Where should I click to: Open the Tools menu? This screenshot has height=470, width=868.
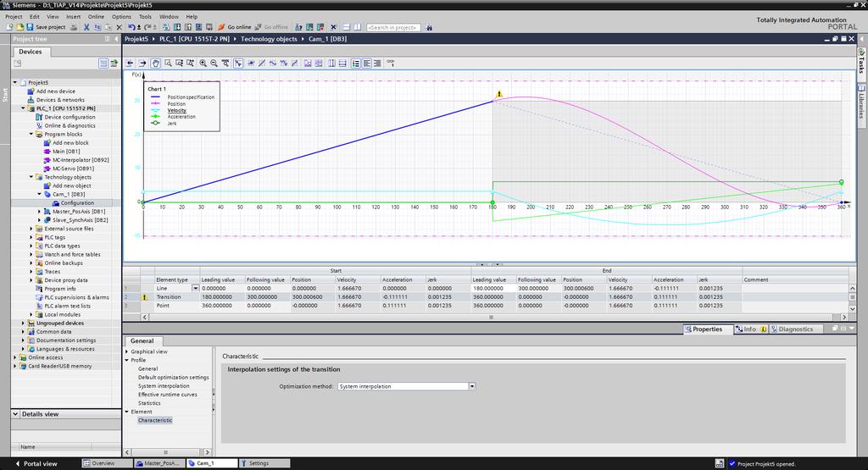pyautogui.click(x=145, y=17)
